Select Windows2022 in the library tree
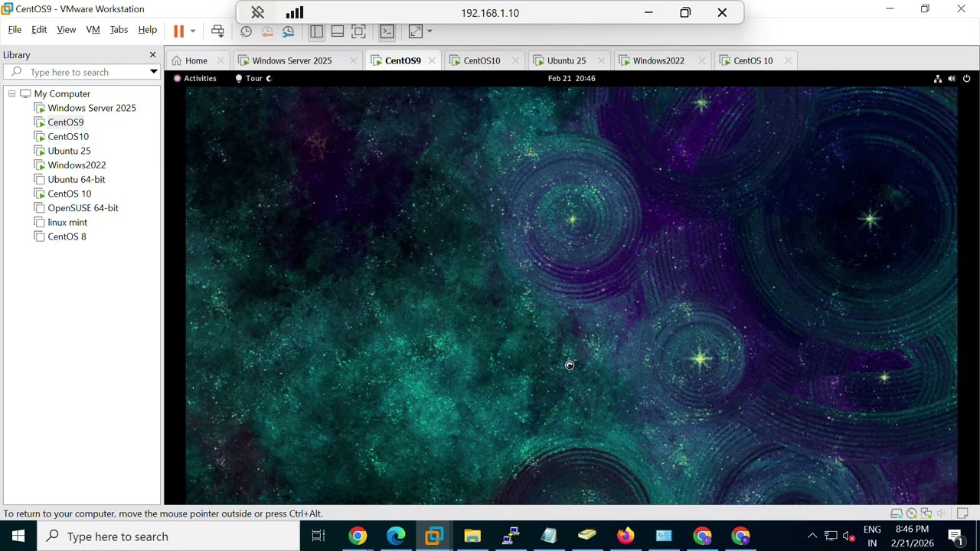Image resolution: width=980 pixels, height=551 pixels. pyautogui.click(x=77, y=165)
